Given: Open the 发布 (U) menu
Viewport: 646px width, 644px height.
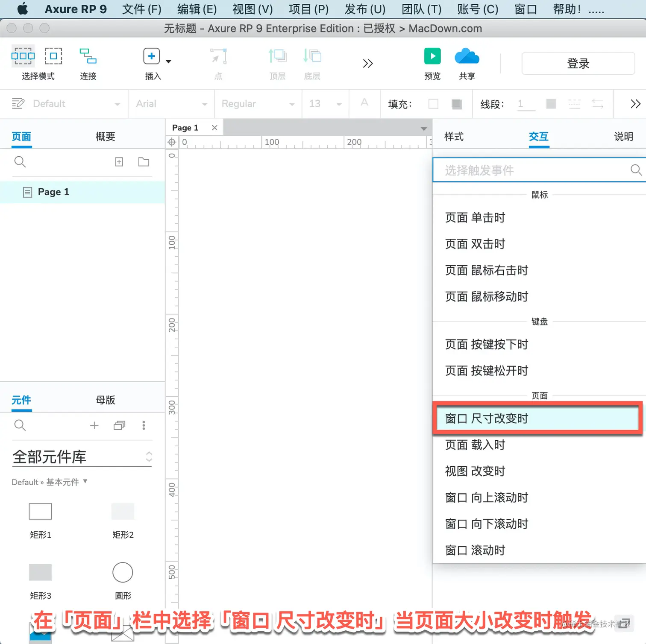Looking at the screenshot, I should [365, 9].
